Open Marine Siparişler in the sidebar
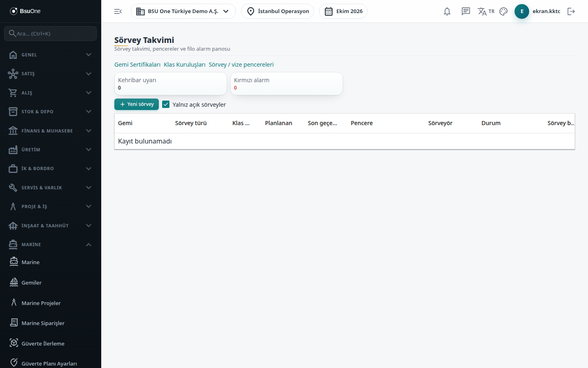This screenshot has height=368, width=588. pos(51,323)
